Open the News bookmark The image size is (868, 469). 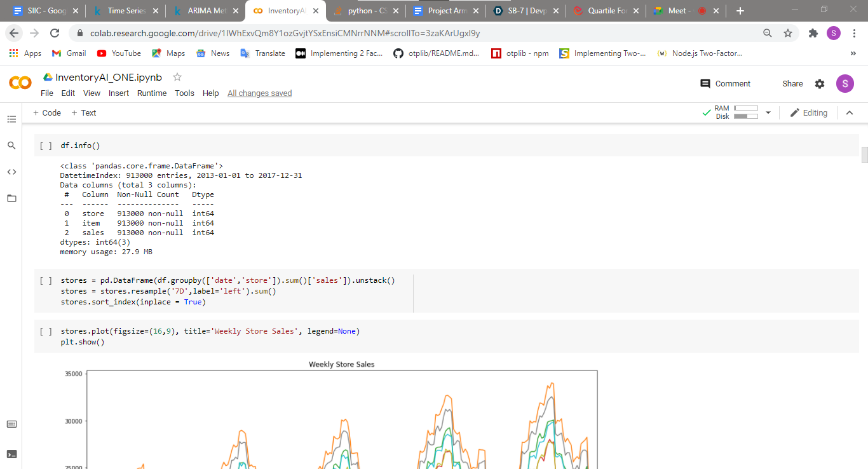(213, 53)
